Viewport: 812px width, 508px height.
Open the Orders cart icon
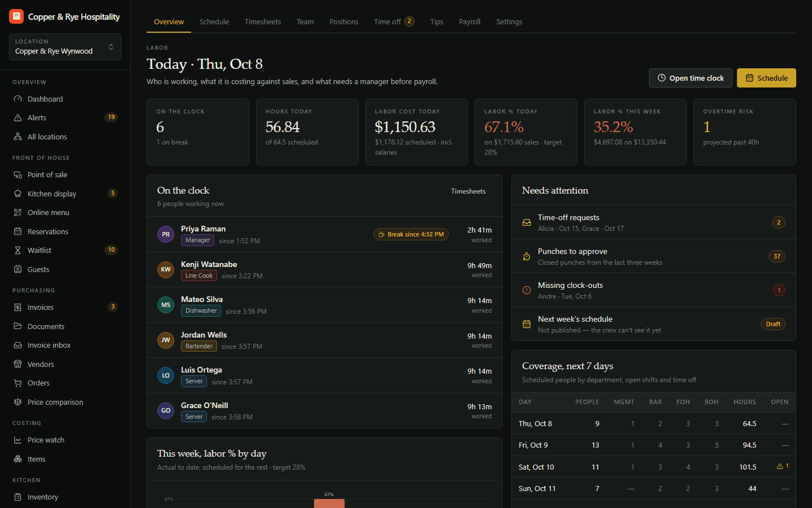click(17, 383)
